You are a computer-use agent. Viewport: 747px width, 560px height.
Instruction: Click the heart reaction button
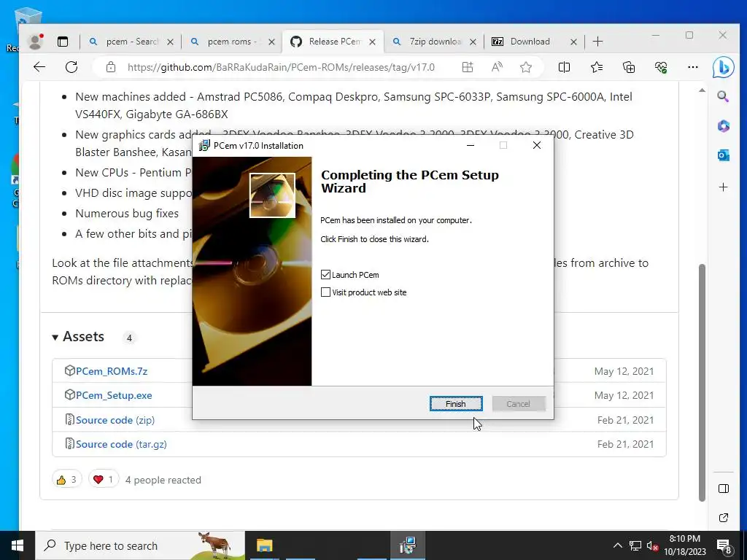(x=104, y=480)
